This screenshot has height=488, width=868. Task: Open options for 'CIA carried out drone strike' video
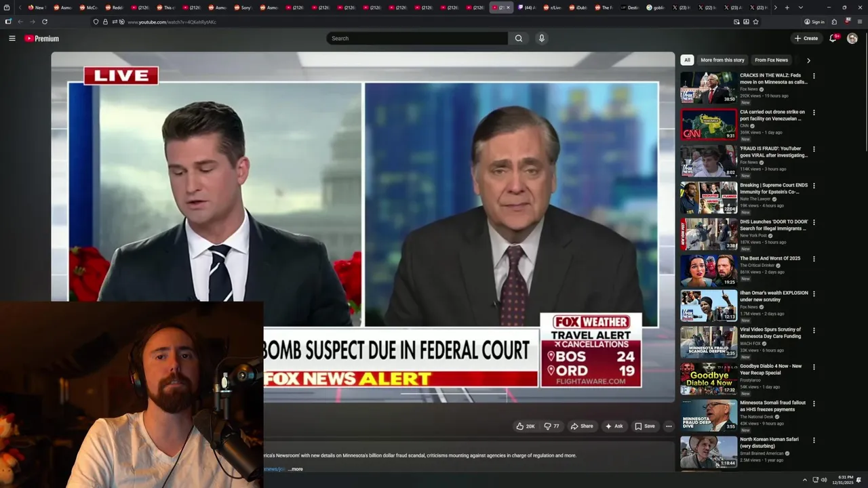pos(814,113)
